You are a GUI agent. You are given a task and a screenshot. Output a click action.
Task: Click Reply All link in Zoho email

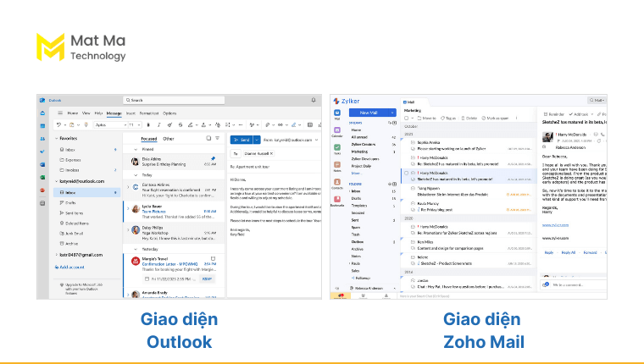(x=569, y=253)
